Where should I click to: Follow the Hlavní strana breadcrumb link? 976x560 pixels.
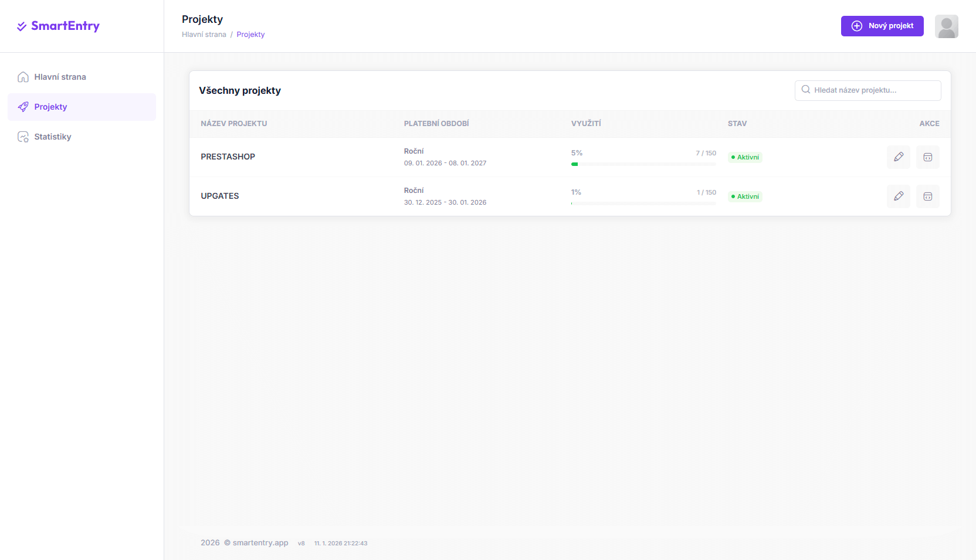click(x=204, y=35)
